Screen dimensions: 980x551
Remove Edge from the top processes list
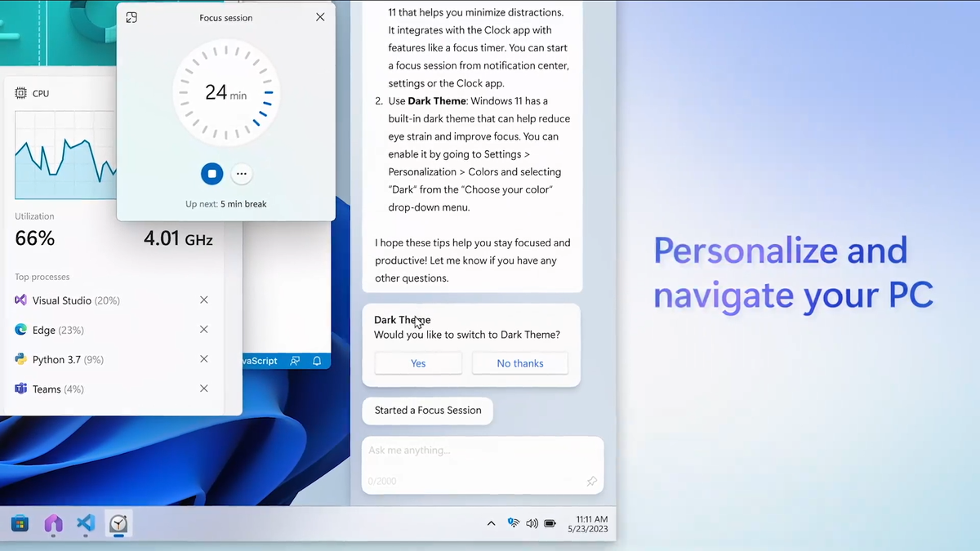click(x=203, y=330)
